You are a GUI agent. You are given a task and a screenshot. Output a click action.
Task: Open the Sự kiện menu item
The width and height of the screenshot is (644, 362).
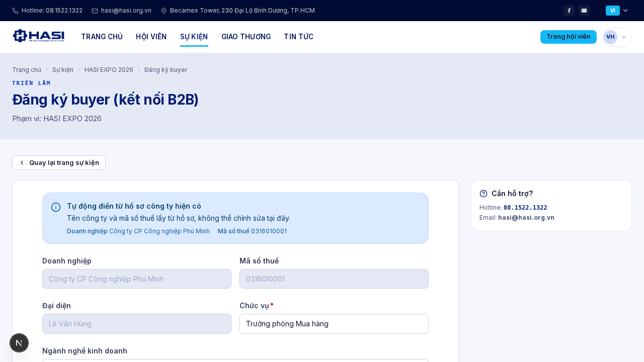pos(194,37)
